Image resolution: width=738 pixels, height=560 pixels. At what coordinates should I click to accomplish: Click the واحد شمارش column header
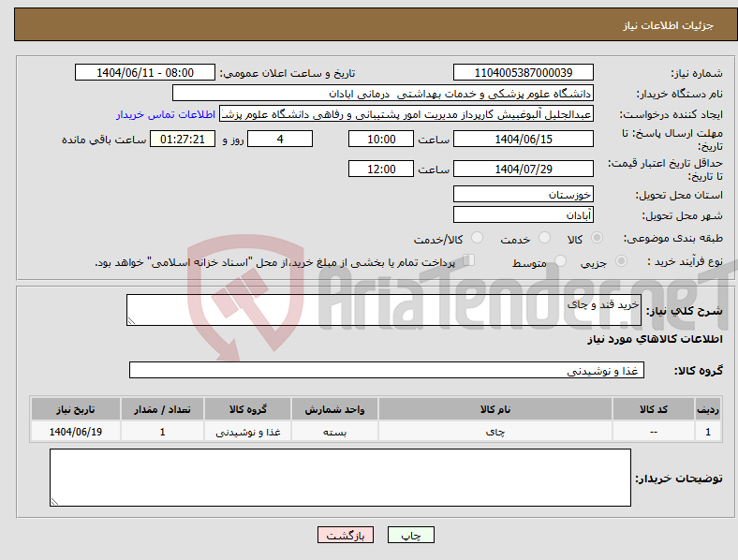pyautogui.click(x=334, y=409)
